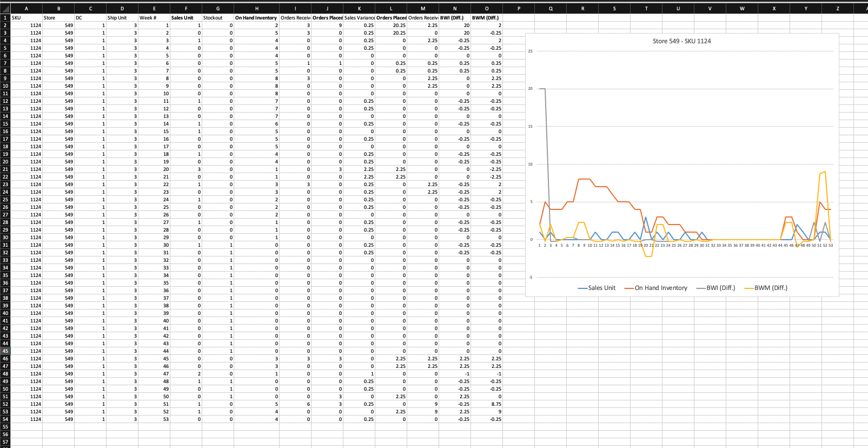The image size is (868, 448).
Task: Select Sales Variance value 1 in week 47
Action: 359,374
